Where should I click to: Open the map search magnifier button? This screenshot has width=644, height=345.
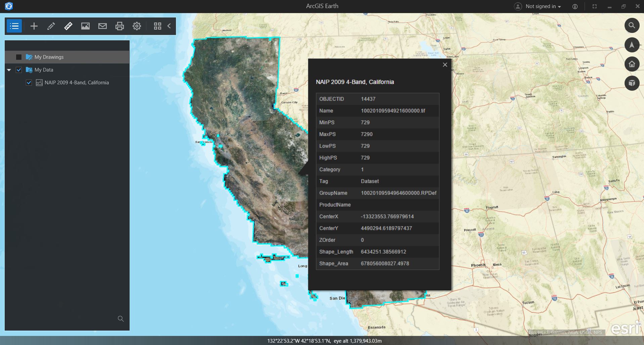632,26
